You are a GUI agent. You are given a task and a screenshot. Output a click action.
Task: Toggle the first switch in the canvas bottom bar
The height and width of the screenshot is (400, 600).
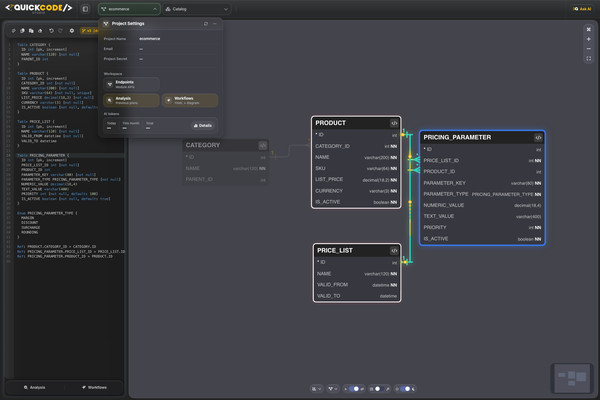pyautogui.click(x=354, y=389)
